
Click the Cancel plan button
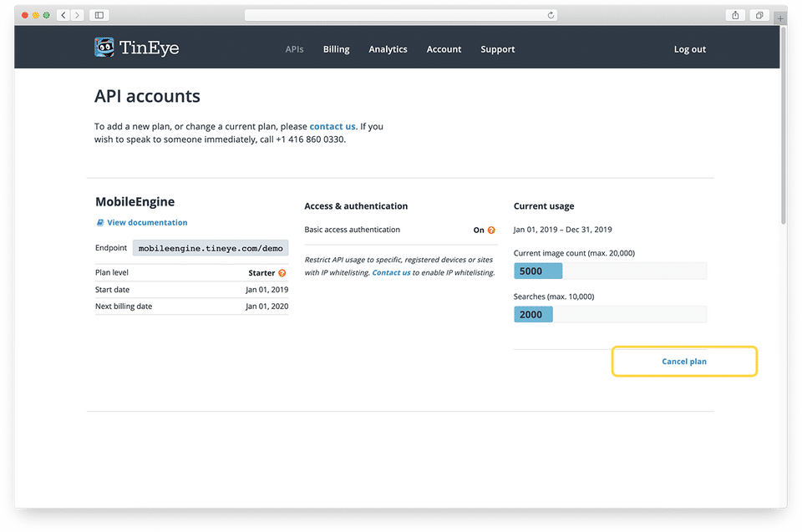coord(684,362)
